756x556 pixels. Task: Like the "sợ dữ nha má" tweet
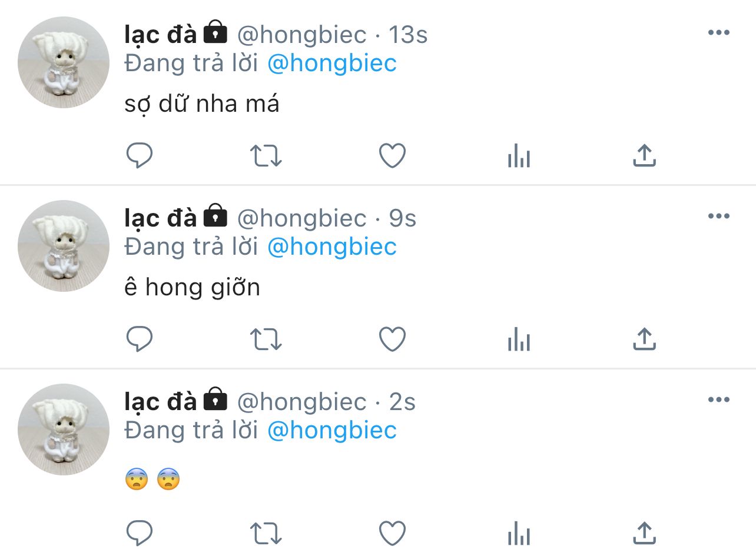[x=392, y=156]
